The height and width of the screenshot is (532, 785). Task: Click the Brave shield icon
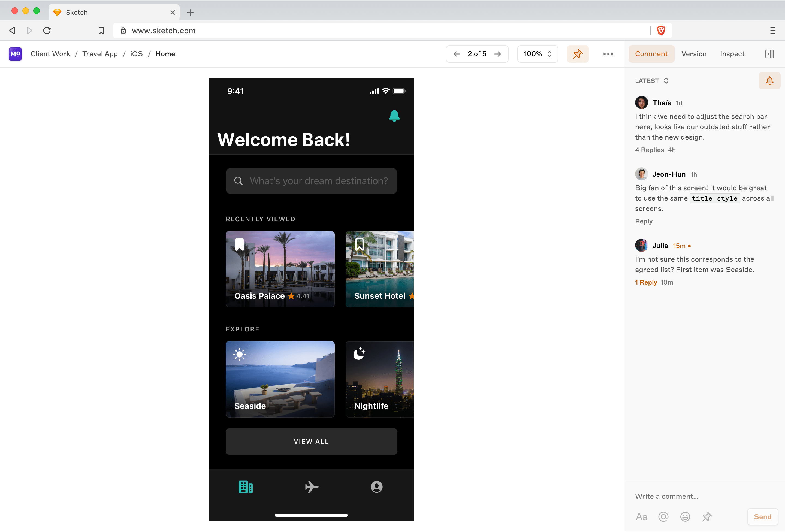[x=661, y=31]
